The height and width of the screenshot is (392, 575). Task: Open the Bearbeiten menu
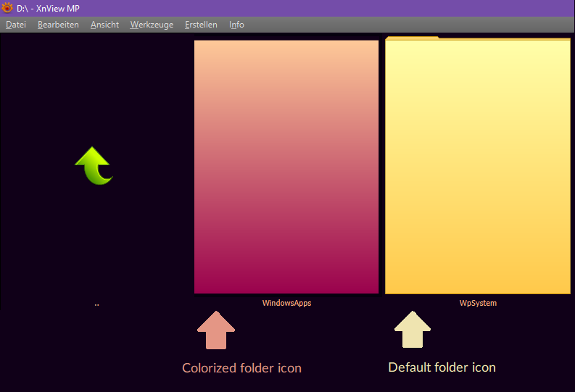[x=58, y=25]
